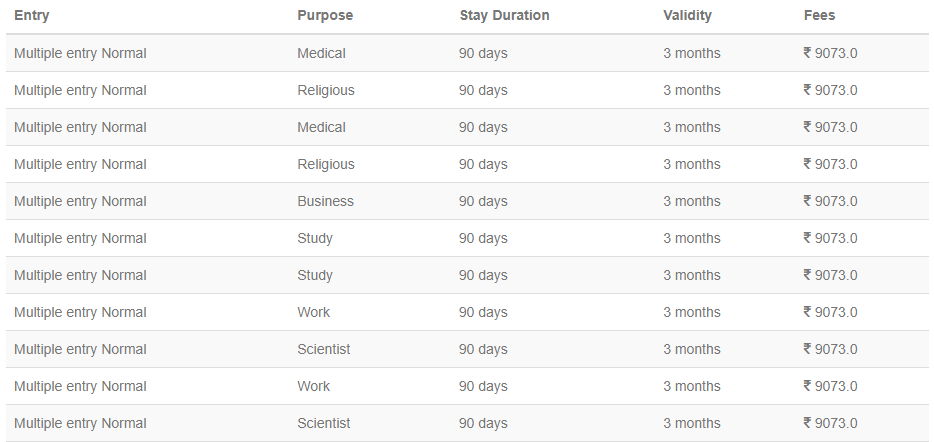The image size is (934, 442).
Task: Select the Validity column header
Action: pyautogui.click(x=687, y=15)
